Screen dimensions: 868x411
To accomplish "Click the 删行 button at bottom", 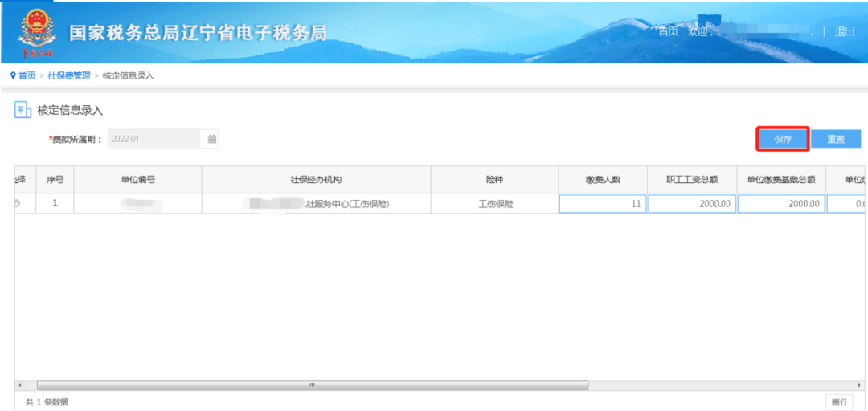I will tap(839, 401).
